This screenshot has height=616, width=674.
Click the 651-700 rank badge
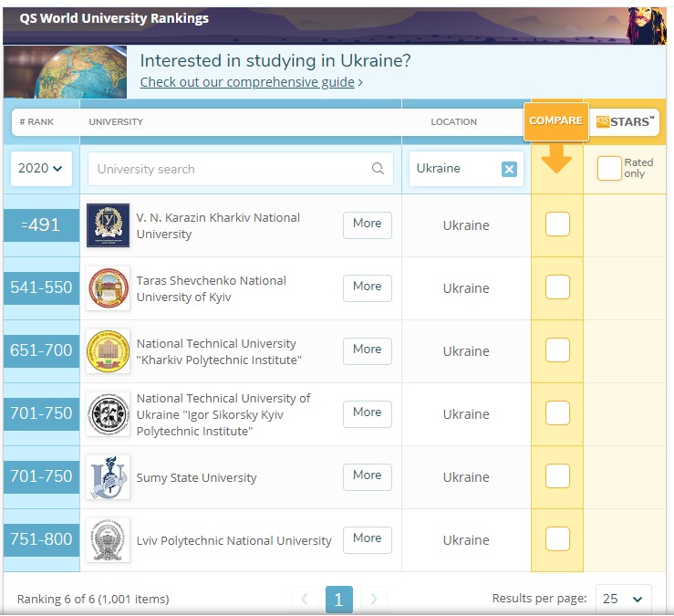(41, 351)
